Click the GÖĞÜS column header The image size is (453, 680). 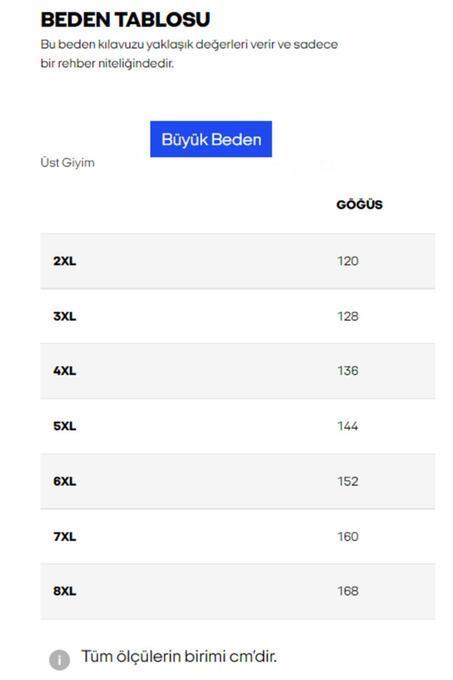point(359,204)
